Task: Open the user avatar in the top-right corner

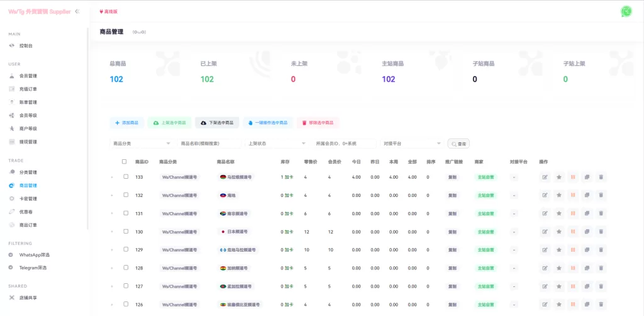Action: [626, 11]
